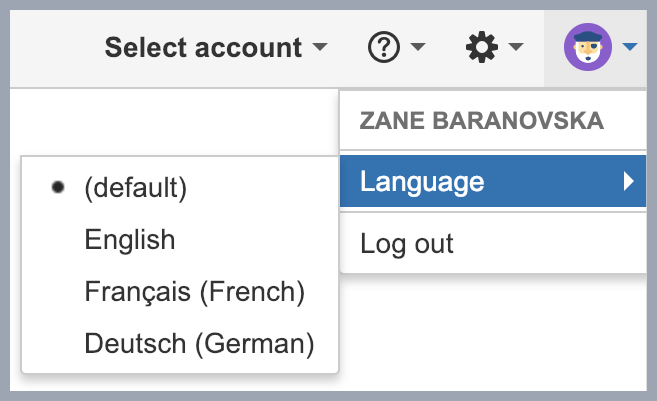The width and height of the screenshot is (657, 401).
Task: Open the Language submenu item
Action: [x=422, y=181]
